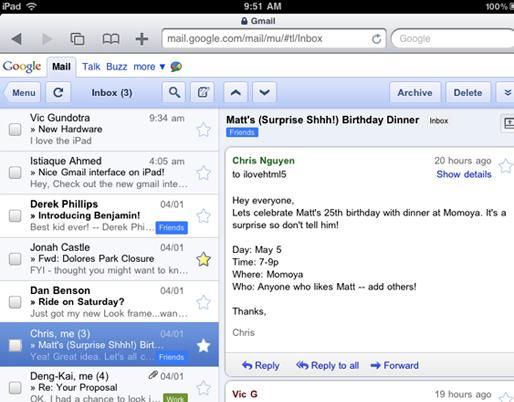
Task: Archive the open conversation
Action: click(415, 92)
